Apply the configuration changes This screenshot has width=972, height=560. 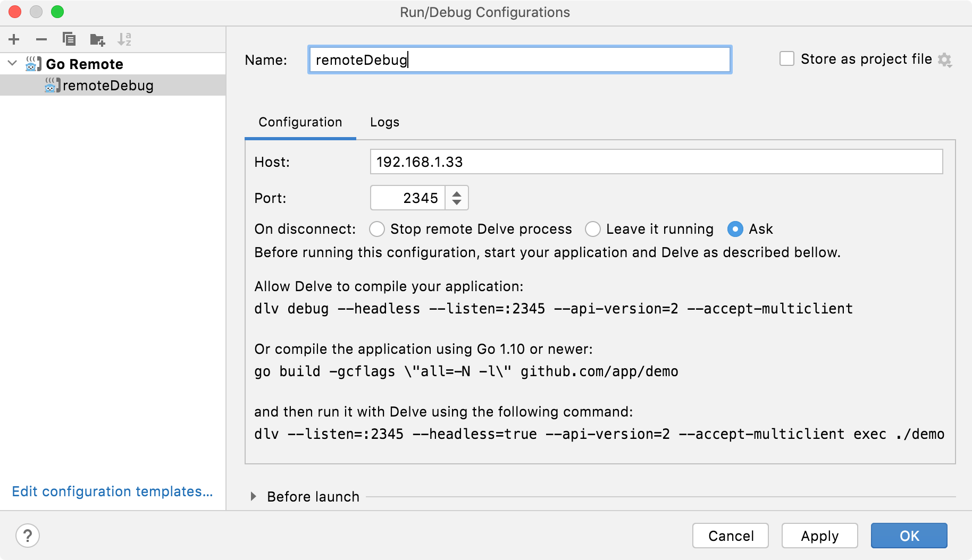[x=819, y=536]
